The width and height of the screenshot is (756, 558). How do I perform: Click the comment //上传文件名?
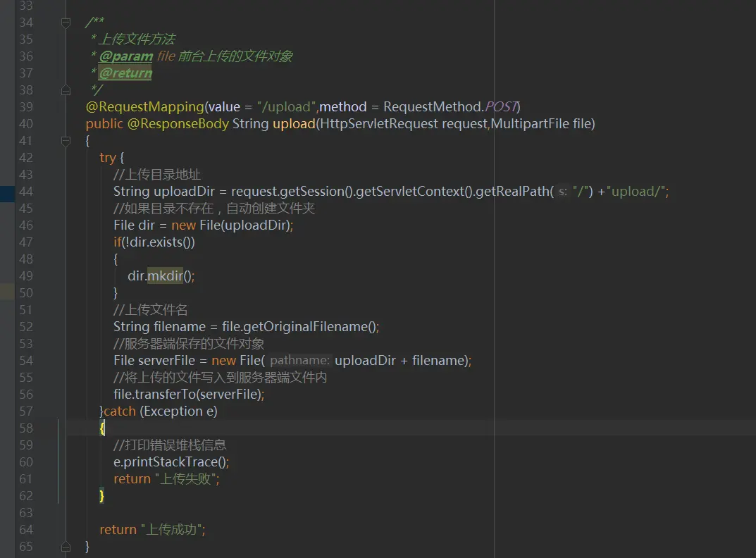pos(151,309)
